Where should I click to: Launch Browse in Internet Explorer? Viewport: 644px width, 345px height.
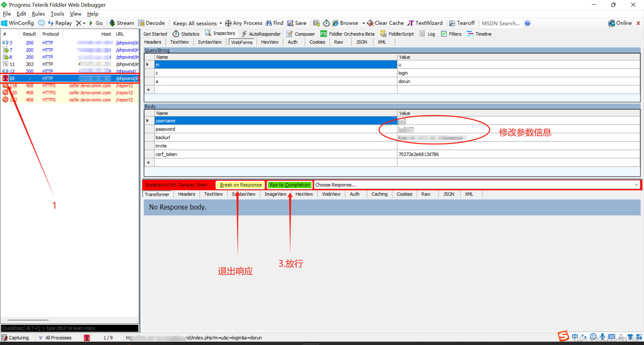pyautogui.click(x=345, y=23)
